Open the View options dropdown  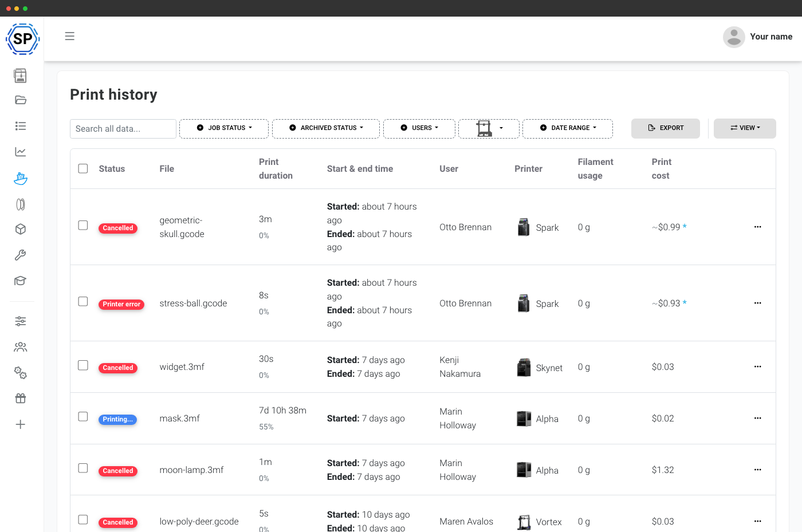pyautogui.click(x=745, y=128)
